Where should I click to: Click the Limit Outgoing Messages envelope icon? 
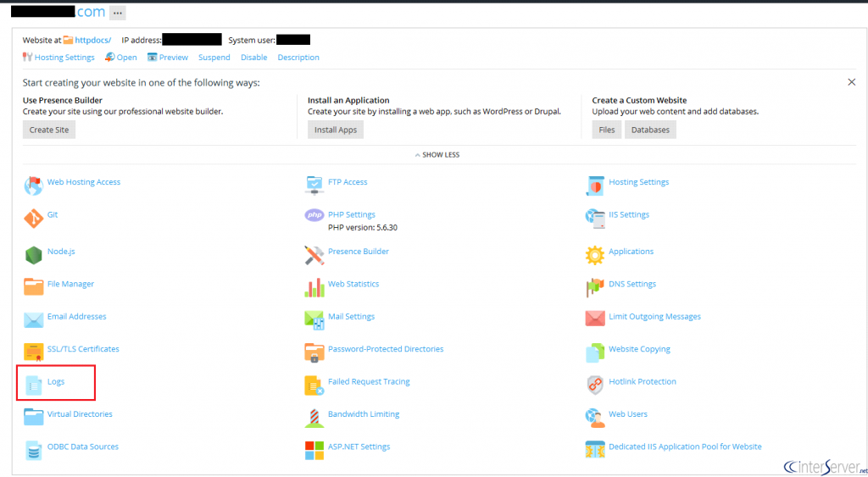(595, 319)
